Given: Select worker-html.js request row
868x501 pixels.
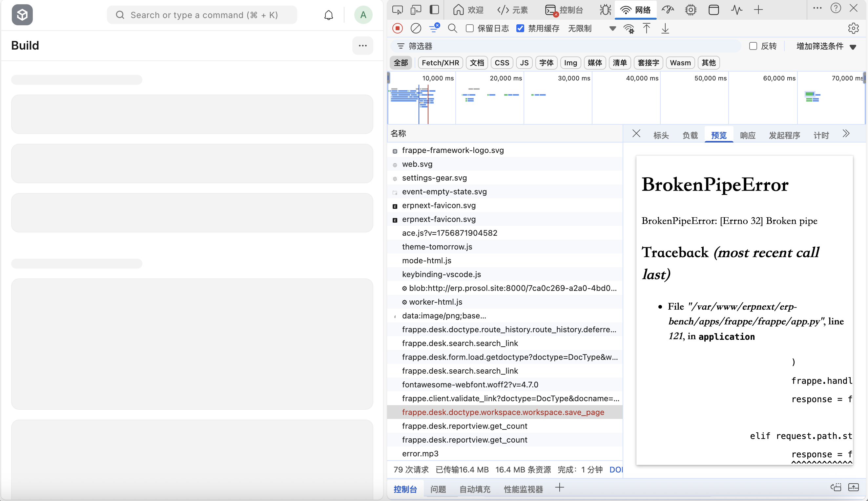Looking at the screenshot, I should point(505,302).
